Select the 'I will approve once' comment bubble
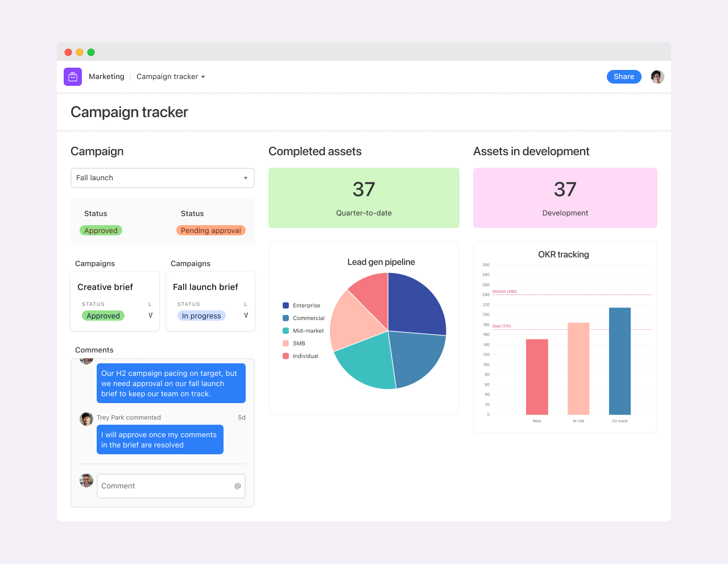 [x=160, y=439]
